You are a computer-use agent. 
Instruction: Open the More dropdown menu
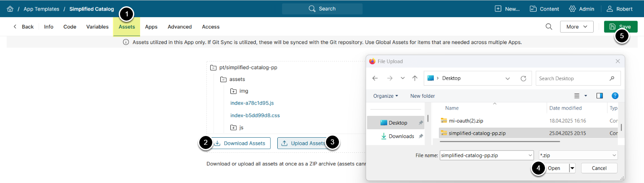[576, 27]
